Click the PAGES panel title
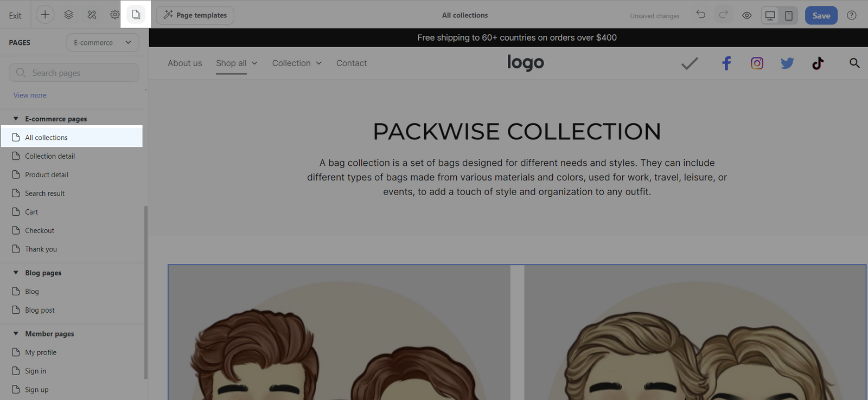Viewport: 868px width, 400px height. tap(20, 42)
